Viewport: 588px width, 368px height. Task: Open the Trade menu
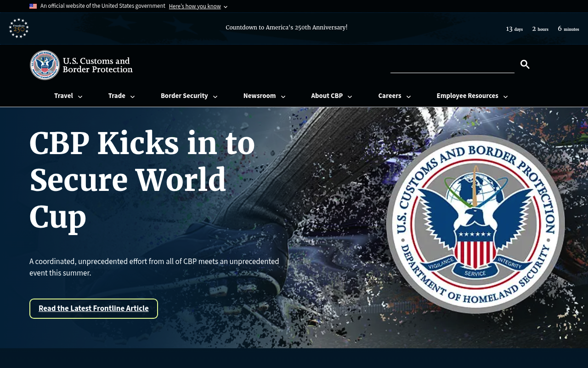point(117,96)
